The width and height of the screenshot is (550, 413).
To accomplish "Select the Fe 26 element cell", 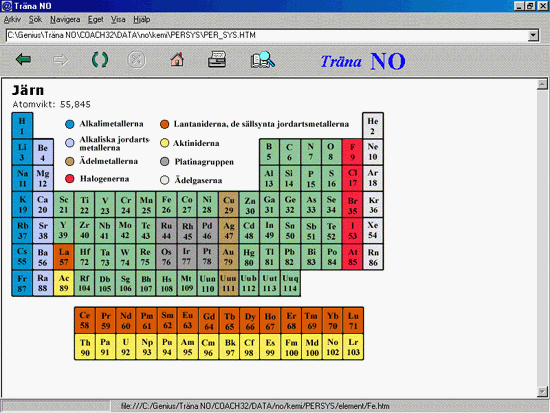I will 166,205.
